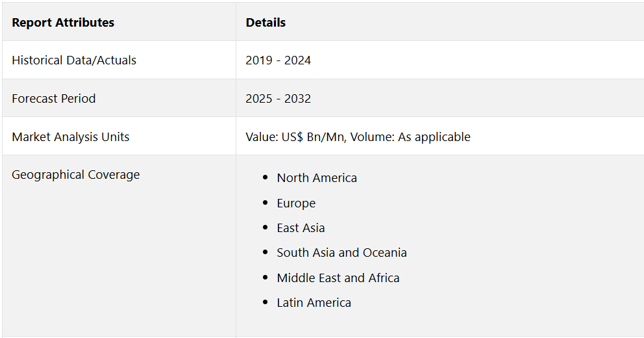Select Middle East and Africa entry
Viewport: 644px width, 338px height.
(x=338, y=278)
